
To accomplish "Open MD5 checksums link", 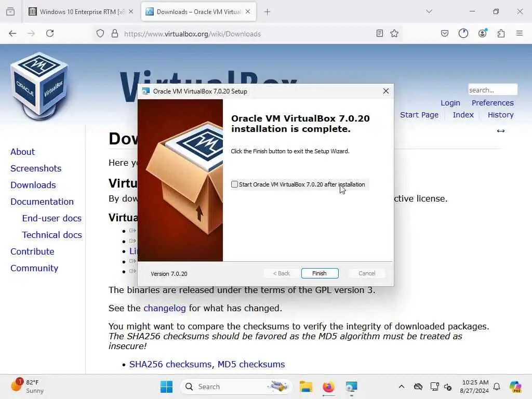I will (x=251, y=364).
